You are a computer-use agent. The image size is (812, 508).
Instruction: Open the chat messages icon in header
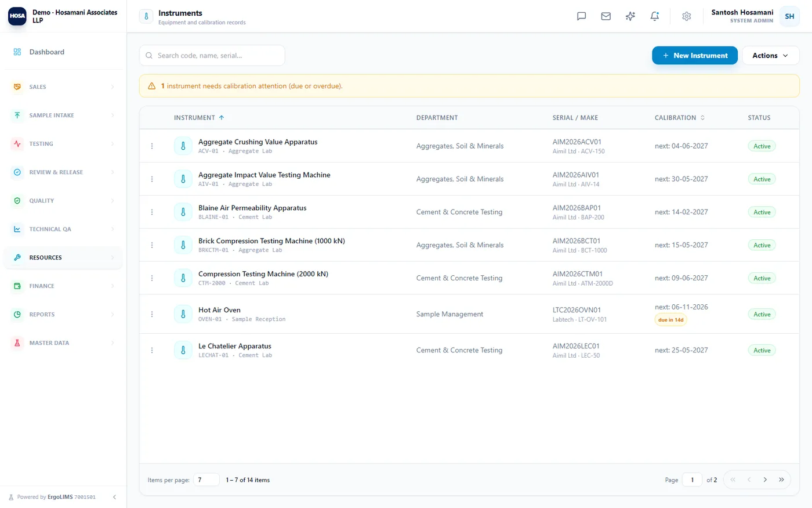[581, 16]
